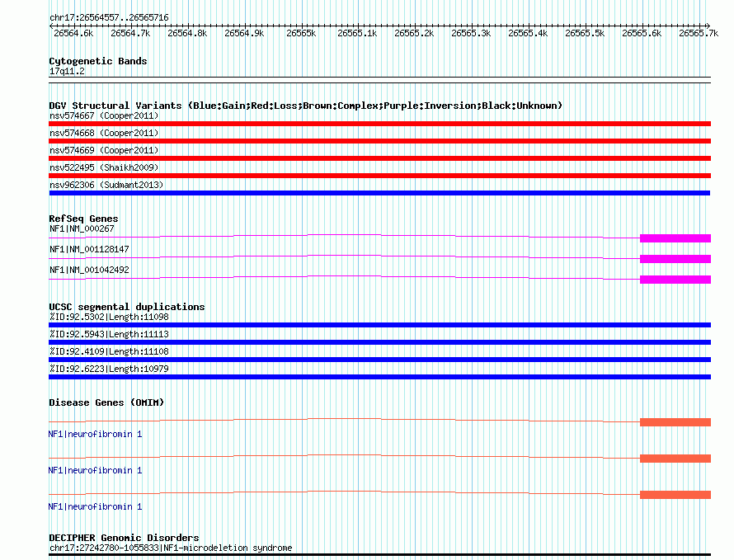Select the nsv574668 (Cooper2011) label
The height and width of the screenshot is (560, 734).
point(104,133)
